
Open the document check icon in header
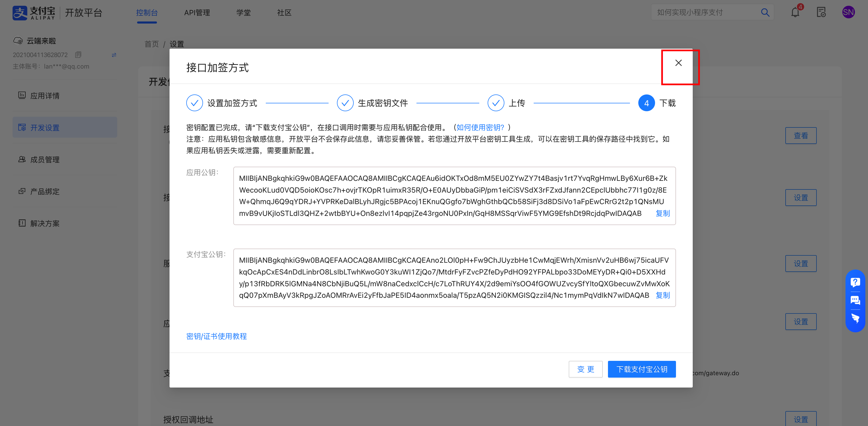point(821,13)
